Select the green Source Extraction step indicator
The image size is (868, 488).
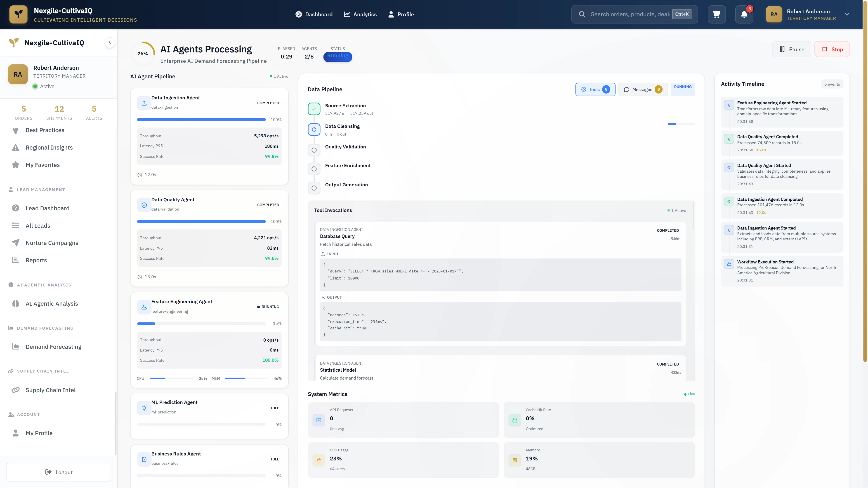[314, 108]
